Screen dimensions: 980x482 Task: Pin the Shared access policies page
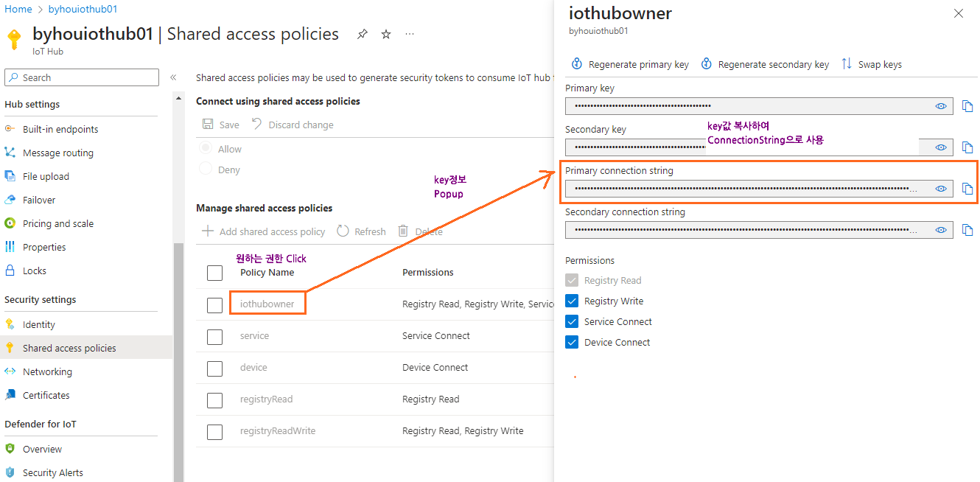[362, 34]
